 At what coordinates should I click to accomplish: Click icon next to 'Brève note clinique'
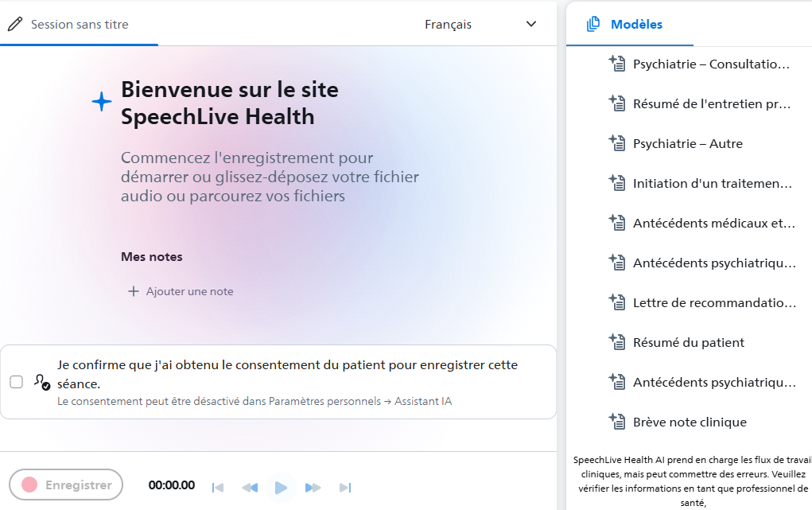click(617, 422)
